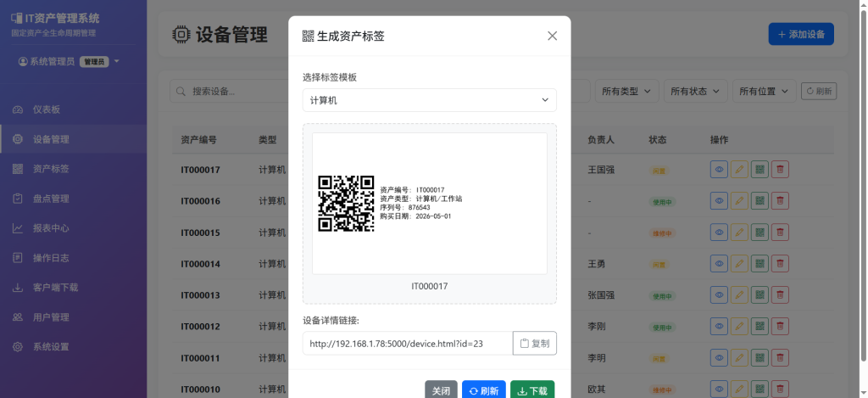Image resolution: width=868 pixels, height=398 pixels.
Task: Click the 刷新 button beside filters
Action: pos(819,91)
